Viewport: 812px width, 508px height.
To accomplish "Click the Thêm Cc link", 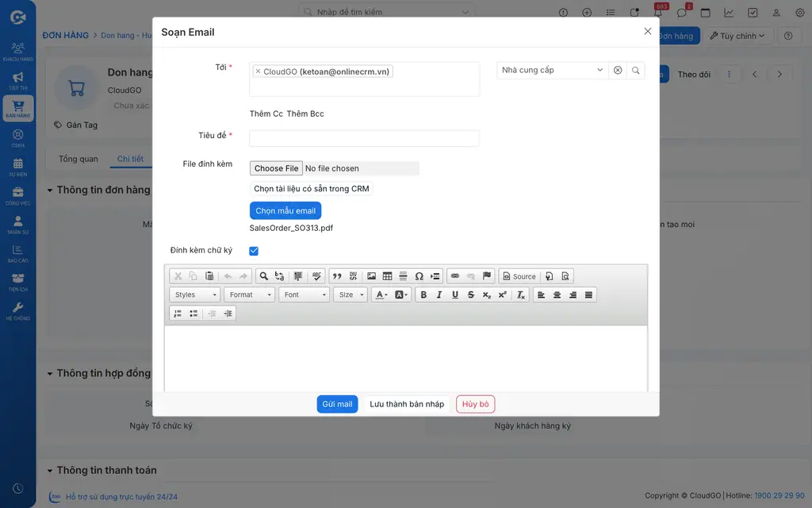I will (266, 114).
